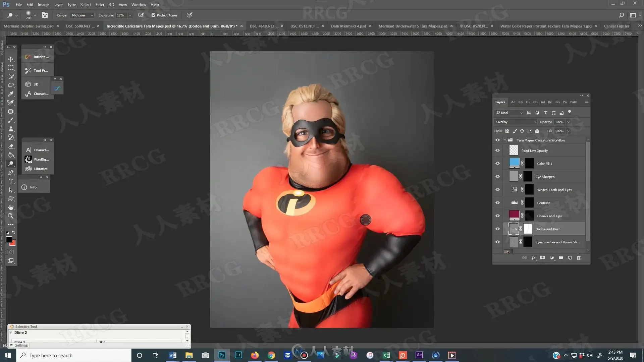644x362 pixels.
Task: Select the Horizontal Type tool
Action: tap(11, 181)
